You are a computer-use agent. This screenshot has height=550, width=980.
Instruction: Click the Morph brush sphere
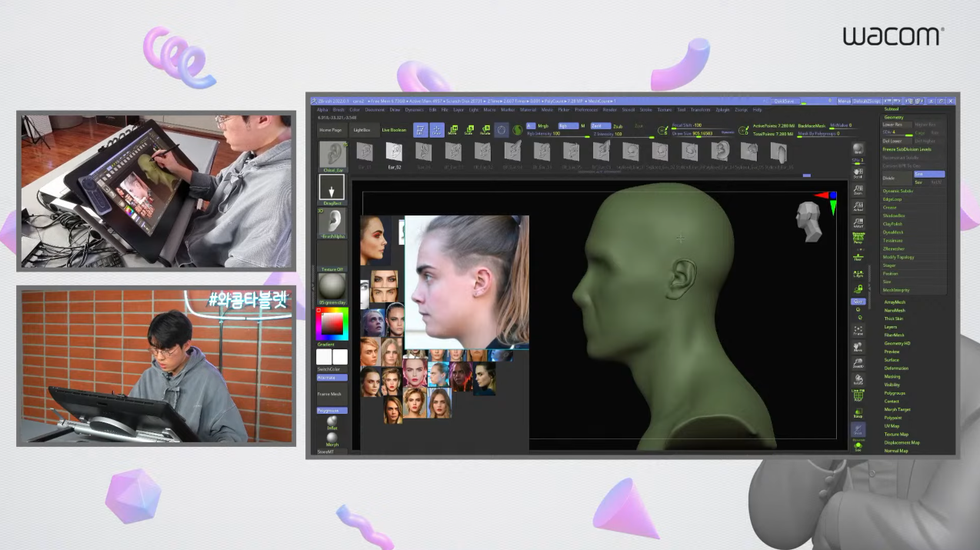pyautogui.click(x=332, y=439)
